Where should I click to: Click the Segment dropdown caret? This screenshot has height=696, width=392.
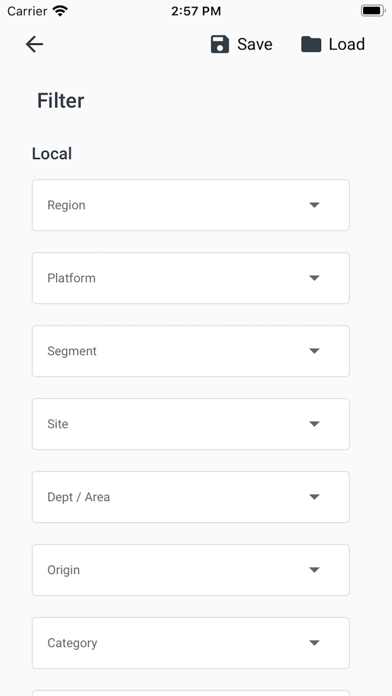314,351
